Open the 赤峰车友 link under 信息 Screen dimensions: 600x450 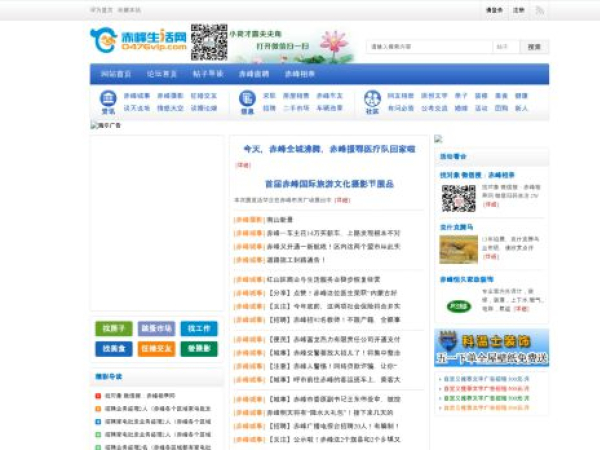(x=329, y=96)
